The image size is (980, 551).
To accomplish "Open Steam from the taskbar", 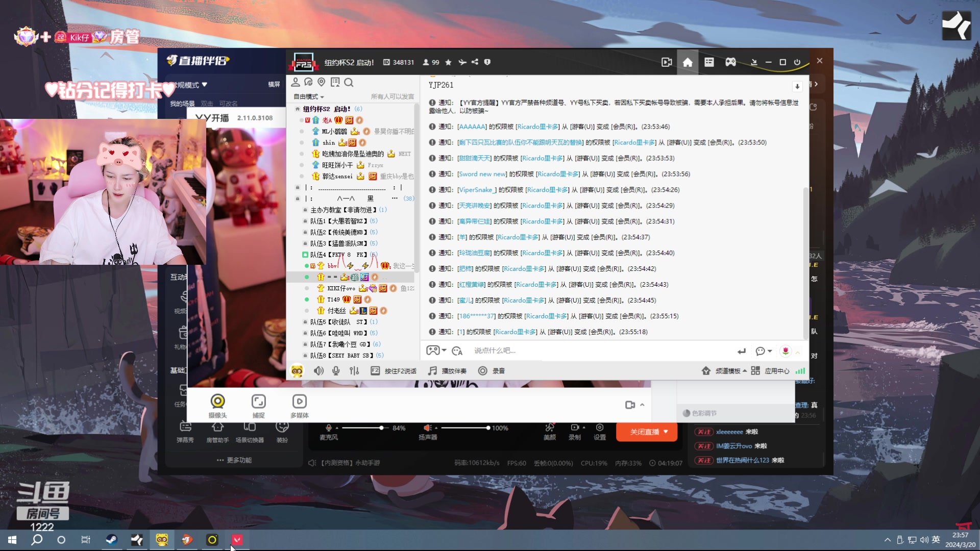I will coord(111,540).
